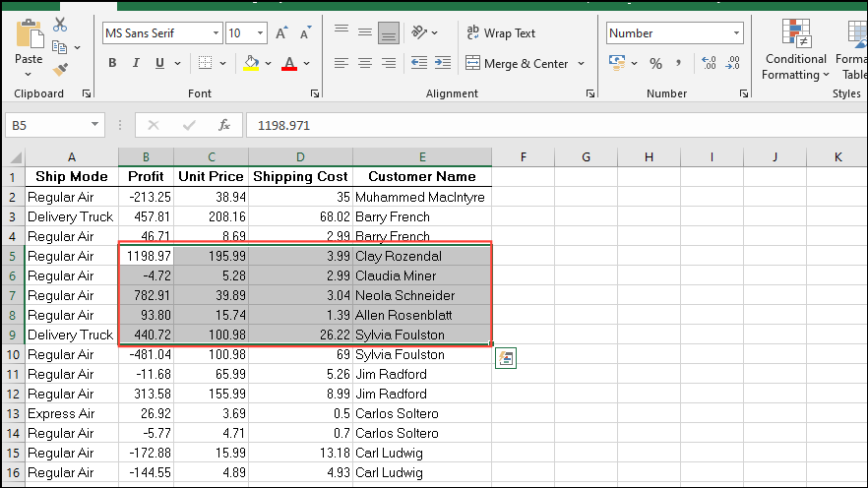
Task: Open Merge & Center options arrow
Action: (582, 64)
